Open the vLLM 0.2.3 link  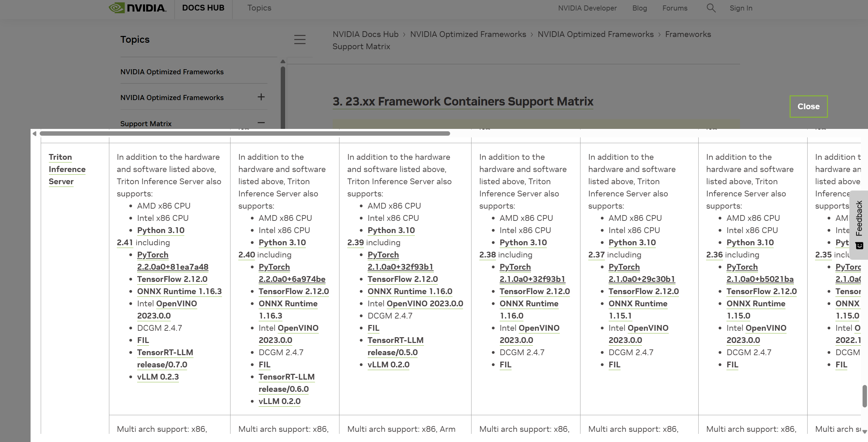coord(158,377)
